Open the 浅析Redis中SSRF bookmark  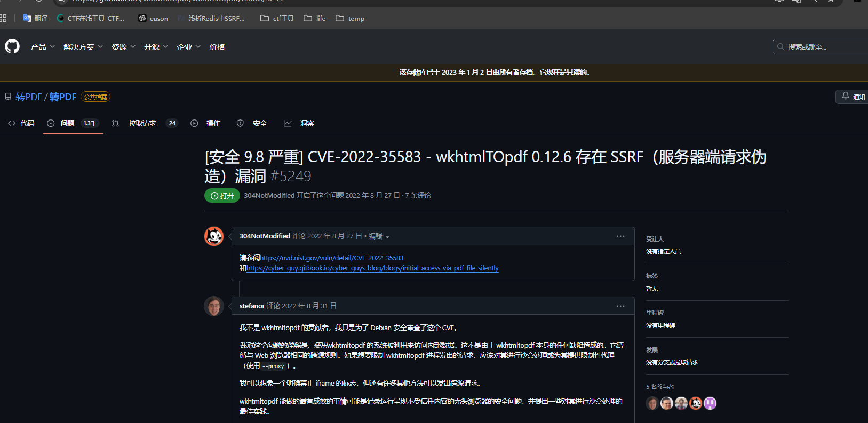point(211,18)
